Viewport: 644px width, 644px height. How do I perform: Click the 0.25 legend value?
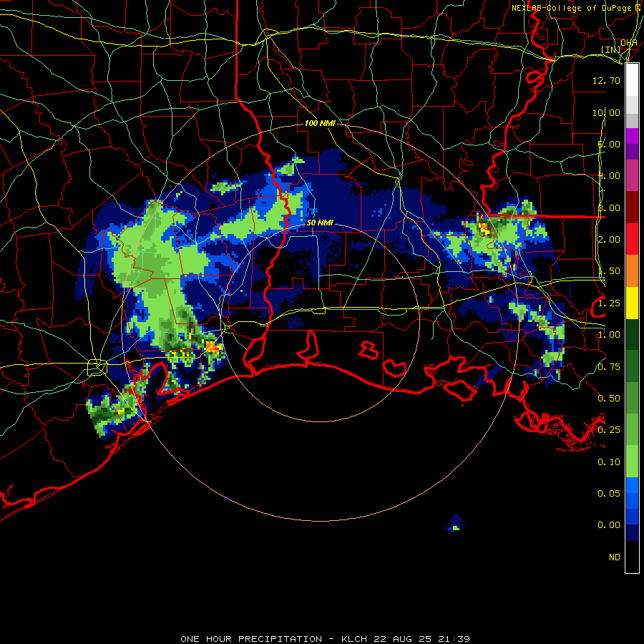coord(609,430)
